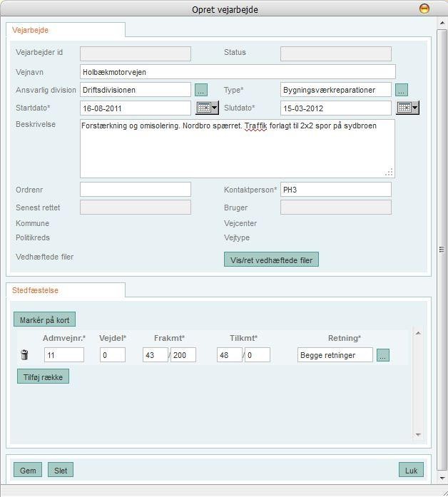Focus the Beskrivelse text area
Screen dimensions: 448x497
pyautogui.click(x=237, y=148)
